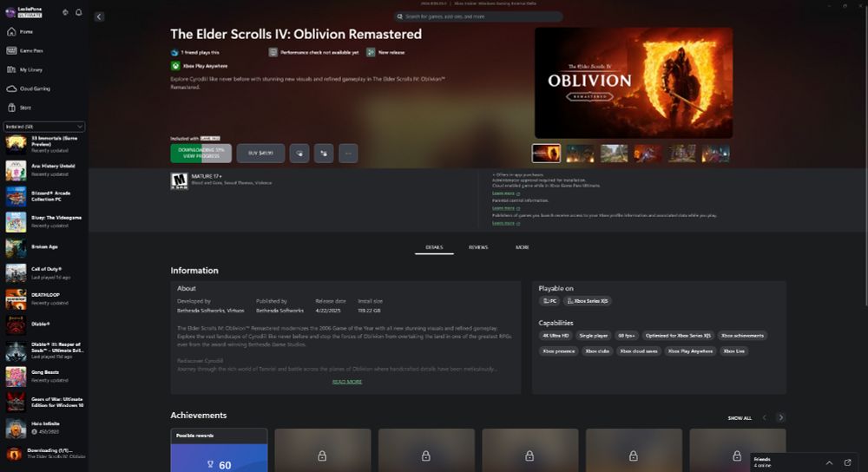Click the bottom Learn more link about publishers
Viewport: 868px width, 472px height.
point(505,223)
